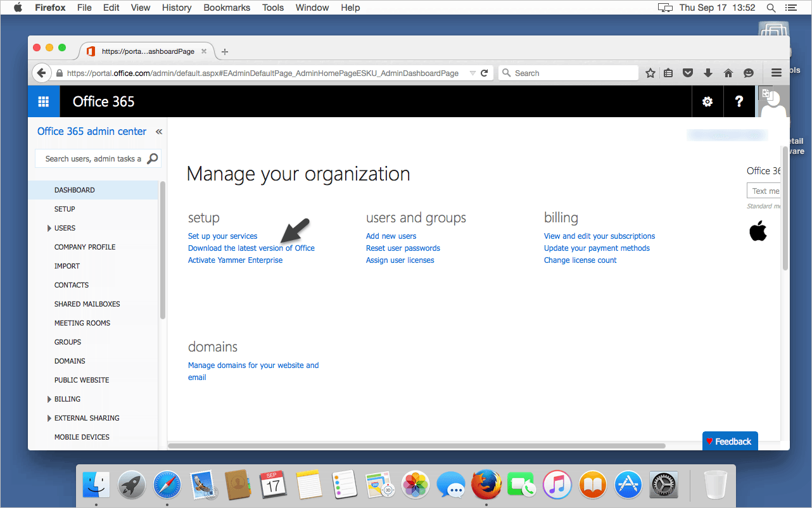The height and width of the screenshot is (508, 812).
Task: Click Download the latest version of Office
Action: [251, 248]
